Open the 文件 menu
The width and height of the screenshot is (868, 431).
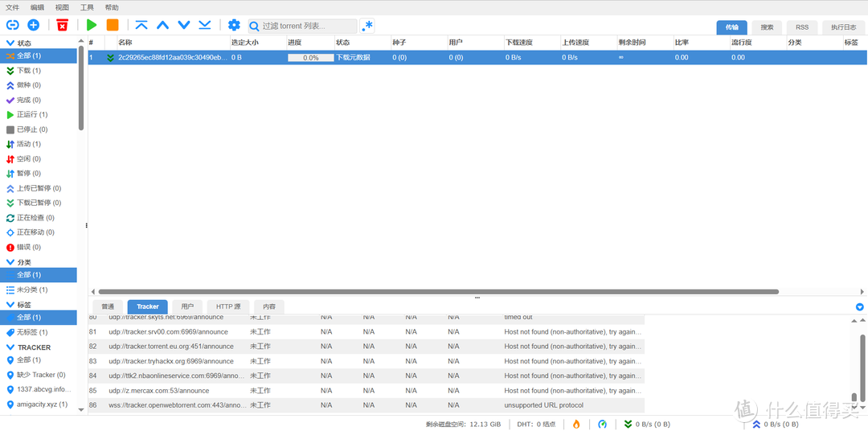(12, 8)
